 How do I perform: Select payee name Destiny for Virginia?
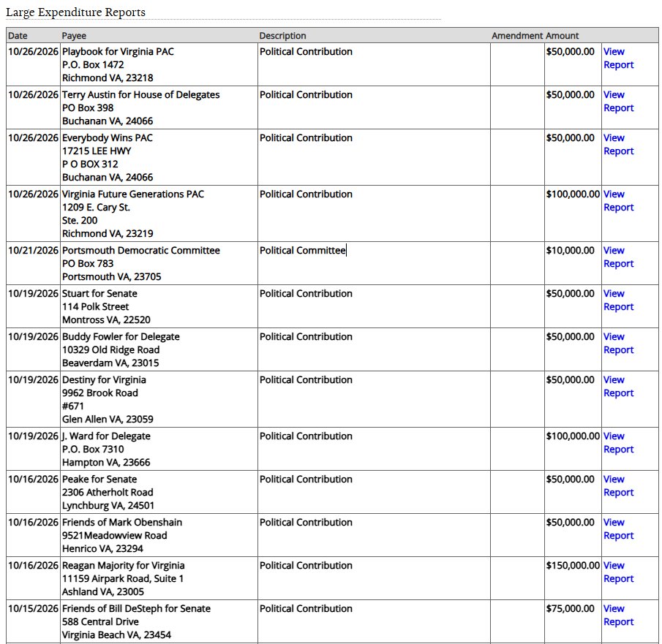point(104,379)
